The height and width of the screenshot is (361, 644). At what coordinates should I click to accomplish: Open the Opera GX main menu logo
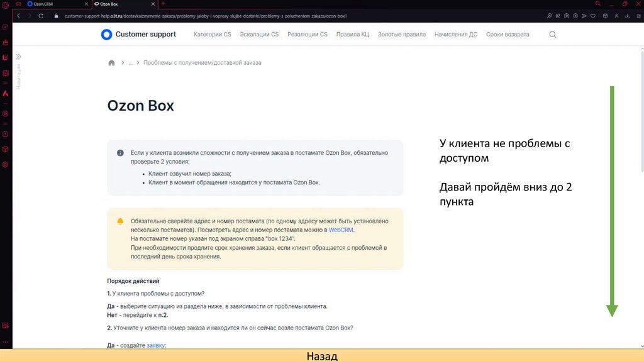click(x=5, y=4)
